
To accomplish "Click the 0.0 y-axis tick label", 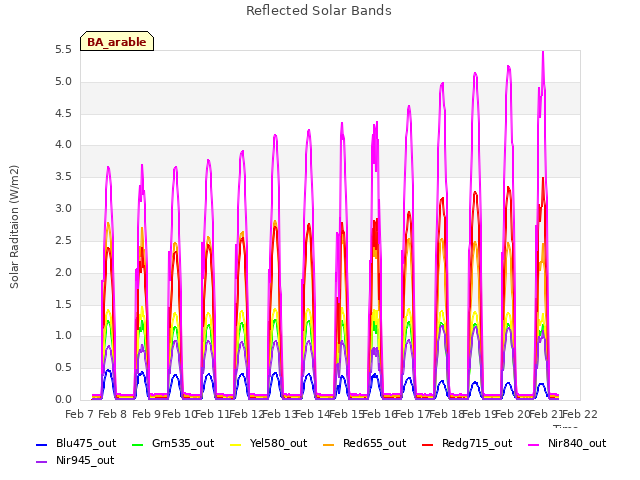I will 63,399.
